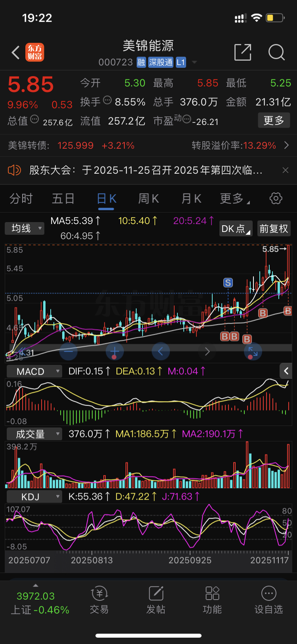Change 前复权 price adjustment mode
The height and width of the screenshot is (644, 297).
[274, 229]
